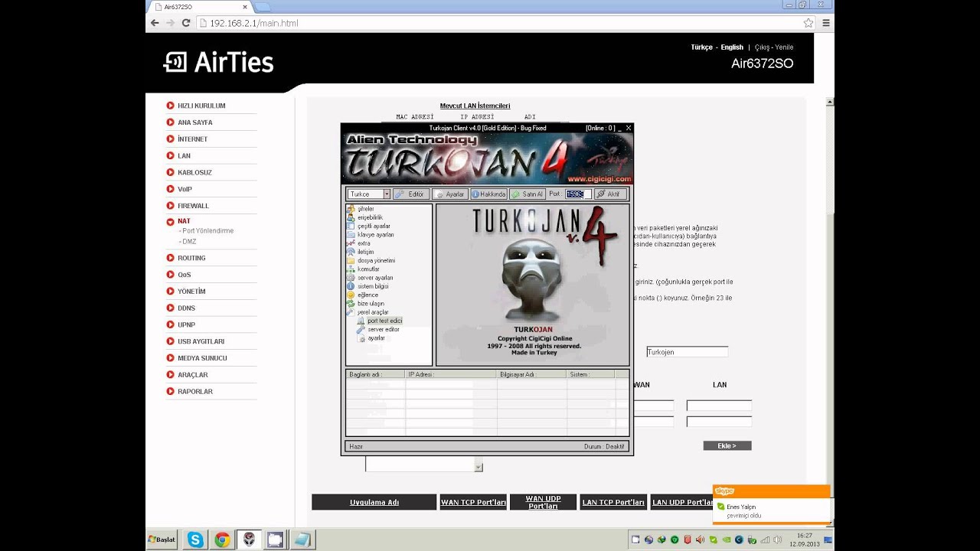
Task: Open erişebilirlik in Turkojan tree
Action: point(370,217)
